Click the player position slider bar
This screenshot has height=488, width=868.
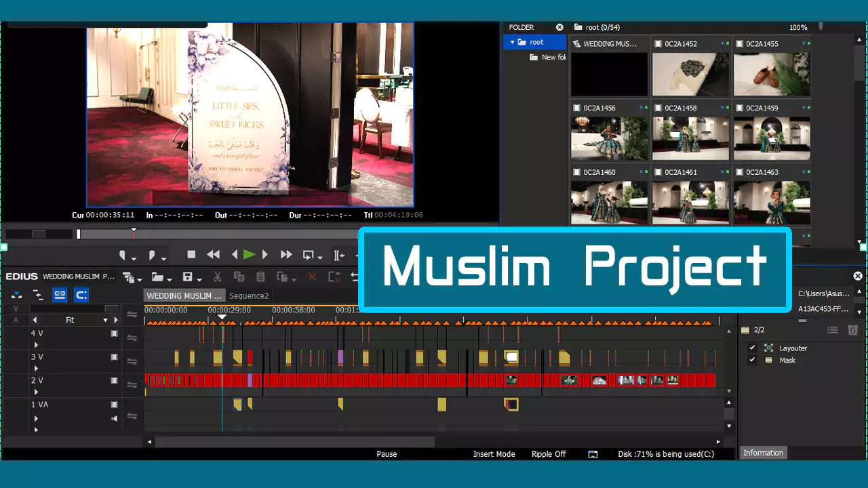(217, 234)
